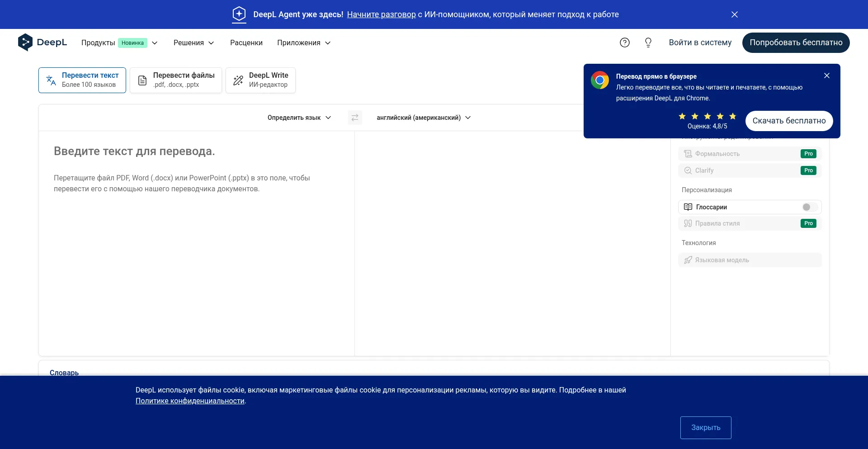Click the DeepL logo icon
Viewport: 868px width, 449px height.
25,43
